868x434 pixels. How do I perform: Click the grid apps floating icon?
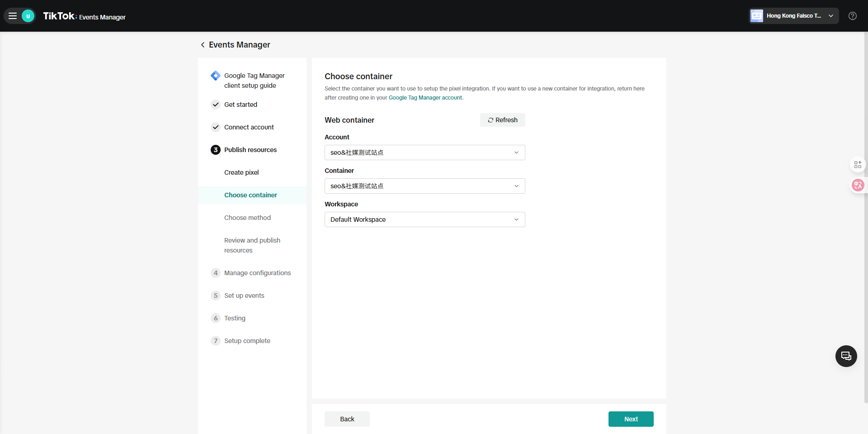(x=858, y=164)
